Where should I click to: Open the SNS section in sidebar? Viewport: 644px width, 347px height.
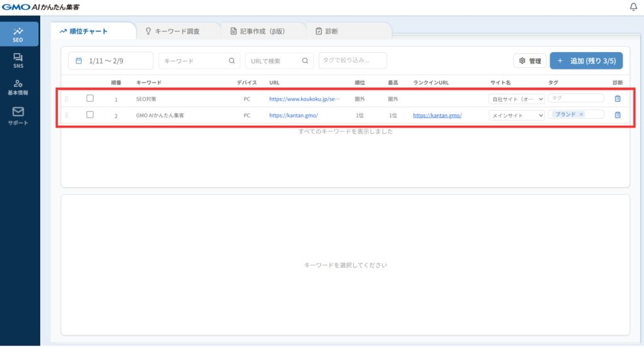pos(18,60)
